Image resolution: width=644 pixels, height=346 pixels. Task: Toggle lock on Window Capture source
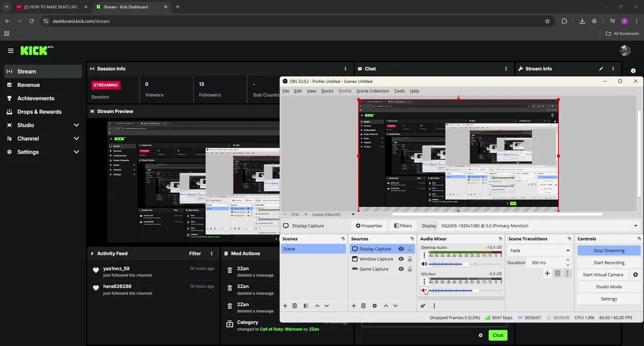(x=410, y=259)
